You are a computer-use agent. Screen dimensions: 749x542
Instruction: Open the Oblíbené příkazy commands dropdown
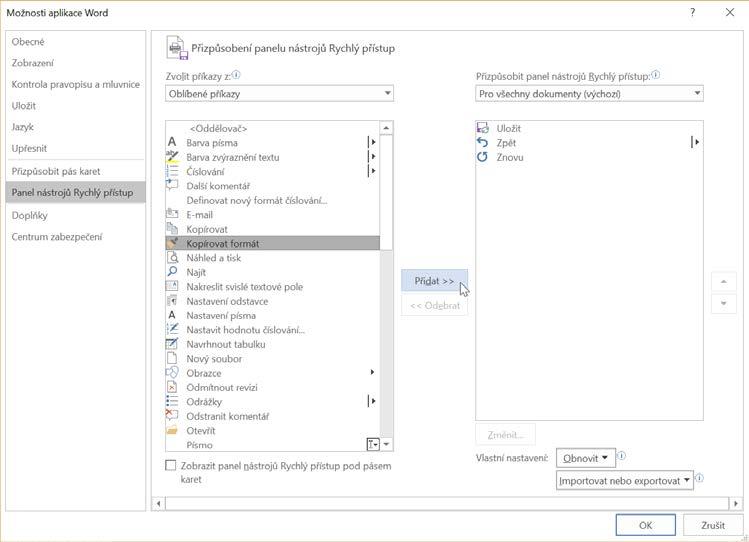click(279, 94)
